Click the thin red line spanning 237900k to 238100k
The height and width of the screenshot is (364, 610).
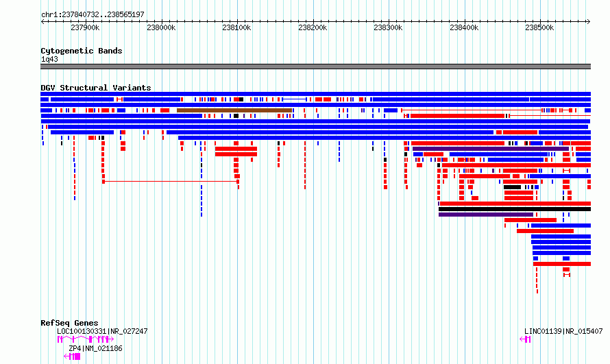[x=171, y=181]
